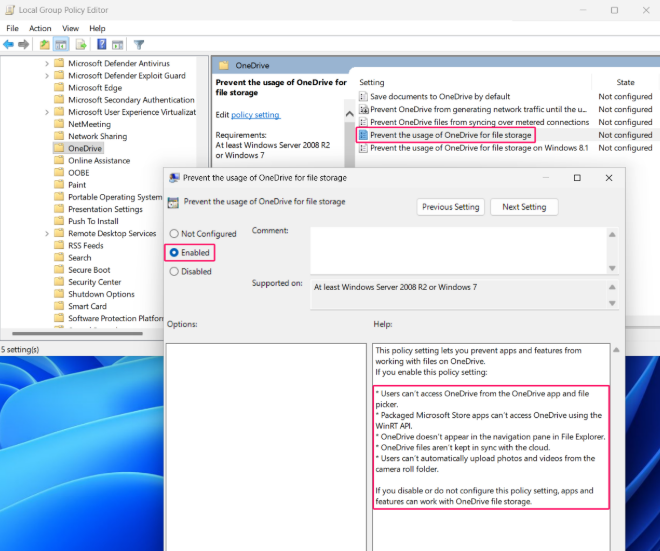Select the Enabled radio button
This screenshot has height=551, width=660.
click(x=174, y=253)
